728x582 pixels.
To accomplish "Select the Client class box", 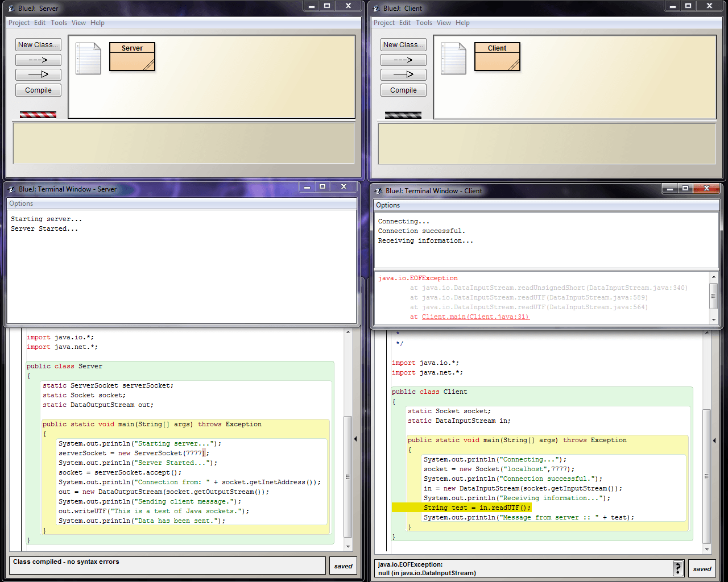I will coord(497,57).
